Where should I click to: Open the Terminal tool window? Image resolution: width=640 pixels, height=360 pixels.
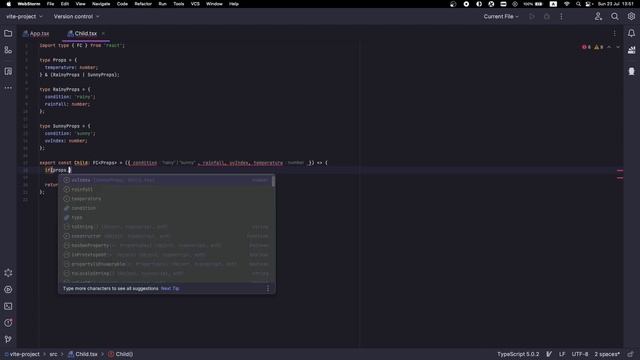point(8,306)
